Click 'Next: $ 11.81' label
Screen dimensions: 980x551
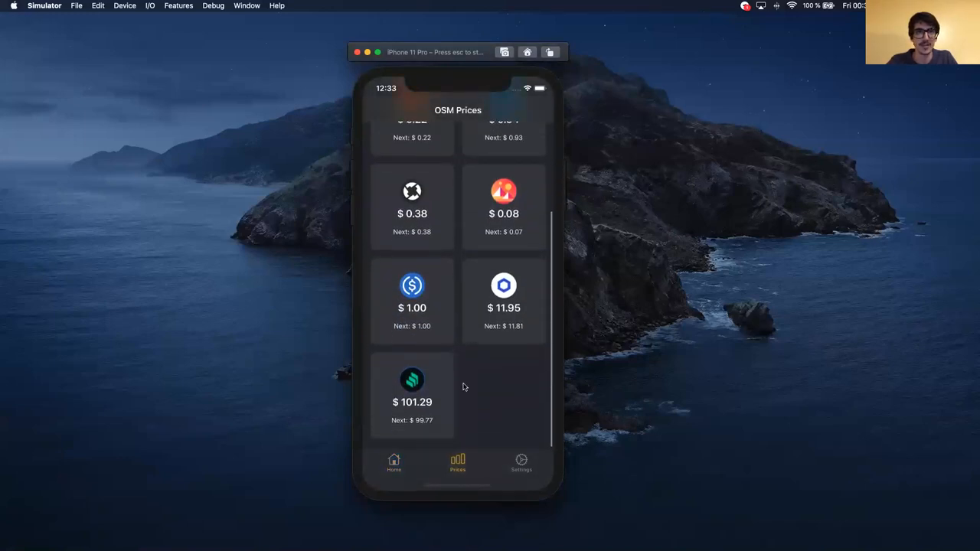(x=504, y=326)
